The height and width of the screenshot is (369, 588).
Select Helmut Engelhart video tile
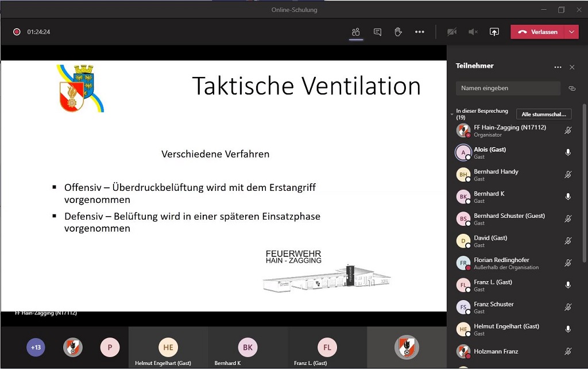pyautogui.click(x=168, y=347)
